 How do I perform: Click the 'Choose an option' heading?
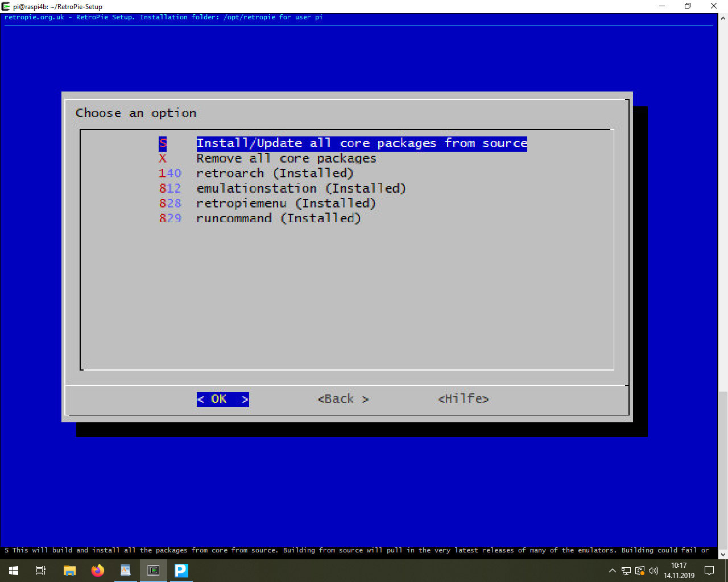click(136, 113)
